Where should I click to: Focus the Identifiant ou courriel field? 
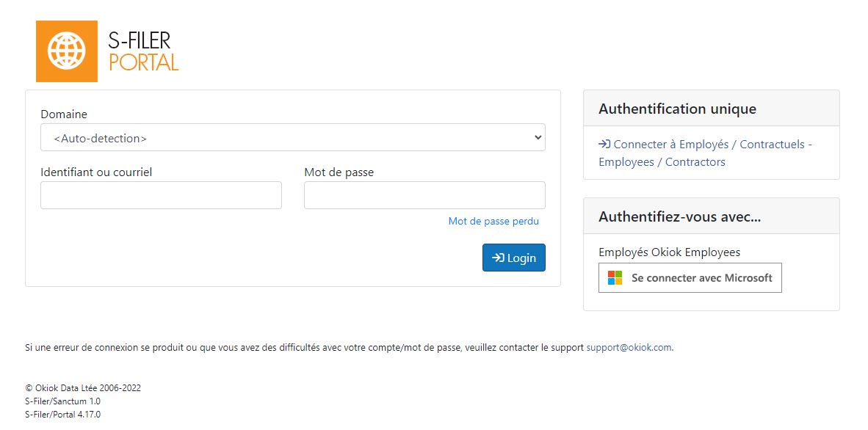[x=161, y=194]
